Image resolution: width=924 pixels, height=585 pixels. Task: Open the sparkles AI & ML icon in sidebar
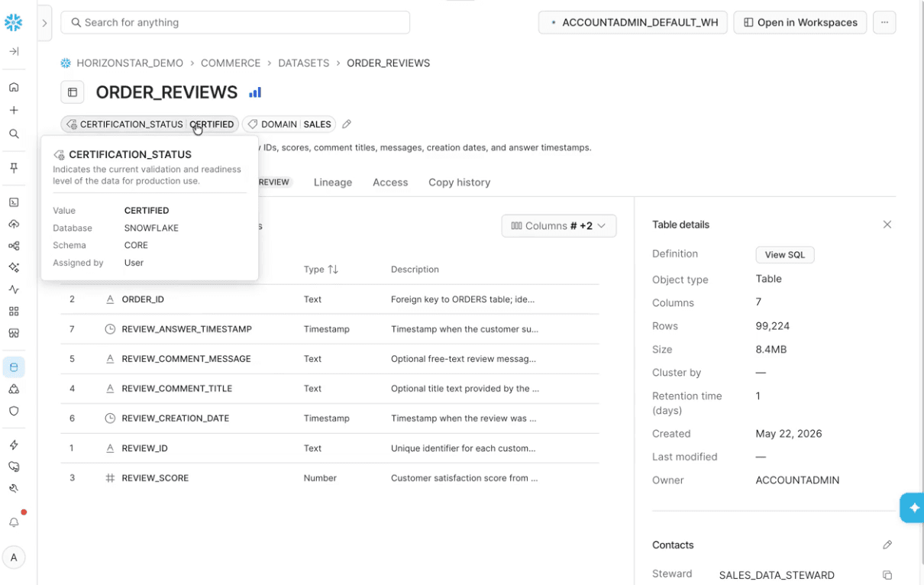point(14,267)
